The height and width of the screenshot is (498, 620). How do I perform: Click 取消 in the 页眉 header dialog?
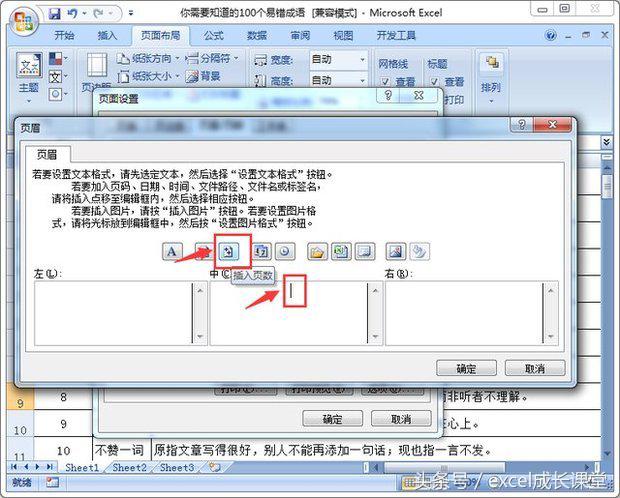[535, 369]
